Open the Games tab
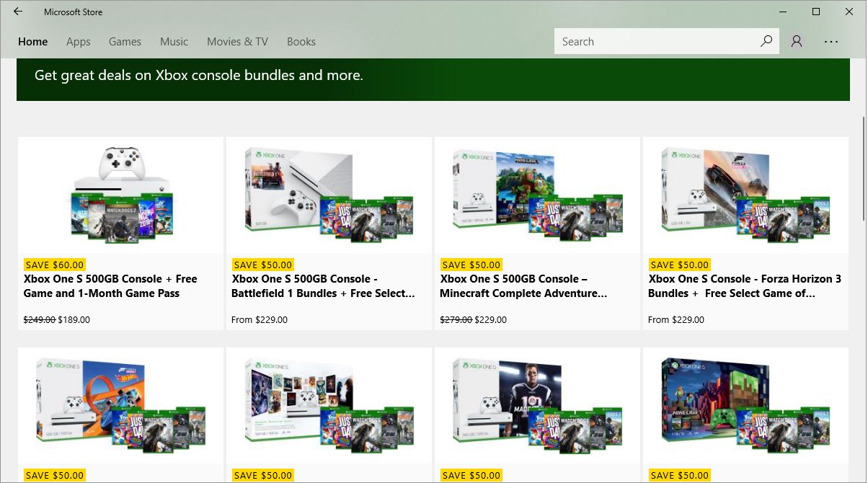Image resolution: width=868 pixels, height=483 pixels. pyautogui.click(x=125, y=42)
